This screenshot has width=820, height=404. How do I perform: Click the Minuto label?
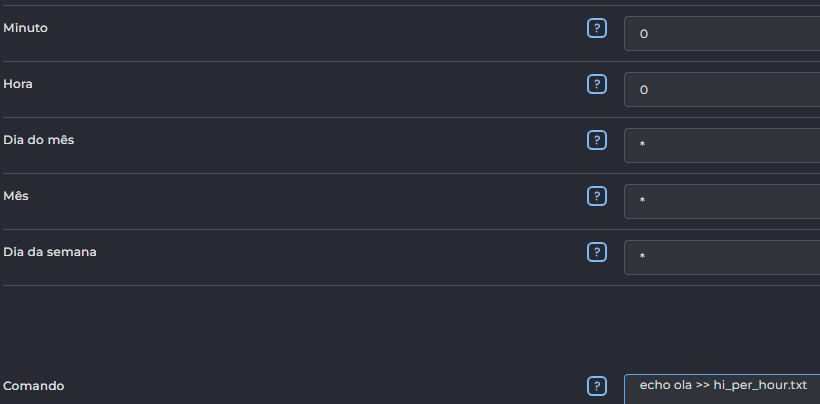coord(25,28)
